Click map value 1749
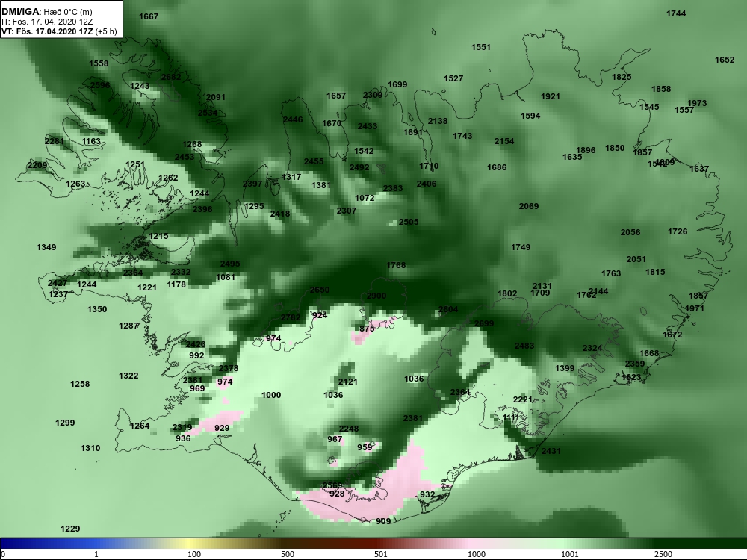Viewport: 747px width, 560px height. click(521, 247)
